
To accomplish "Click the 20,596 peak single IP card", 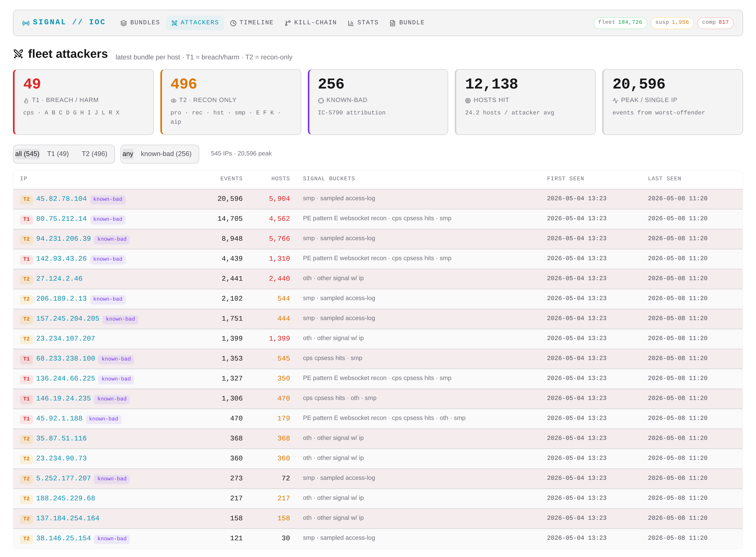I will [672, 102].
